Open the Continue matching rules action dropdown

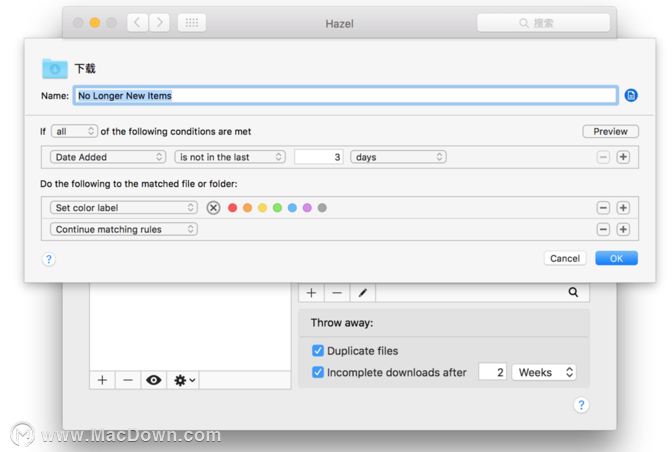coord(123,229)
